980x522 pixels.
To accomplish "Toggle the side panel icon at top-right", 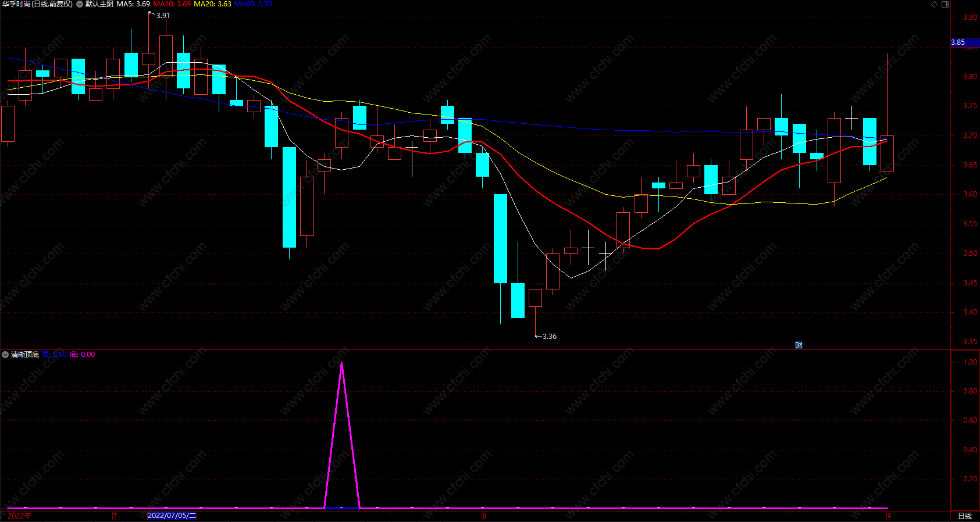I will tap(945, 4).
